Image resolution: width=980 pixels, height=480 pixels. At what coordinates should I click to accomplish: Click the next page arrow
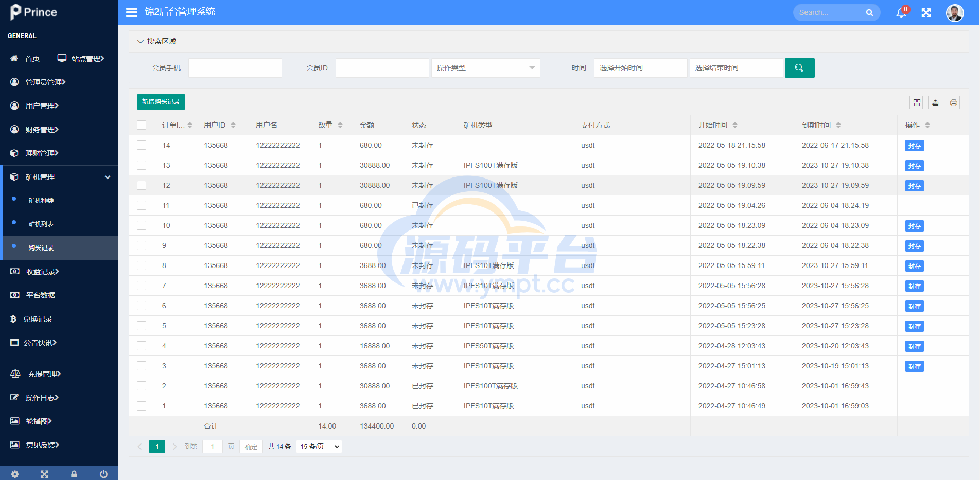coord(174,447)
